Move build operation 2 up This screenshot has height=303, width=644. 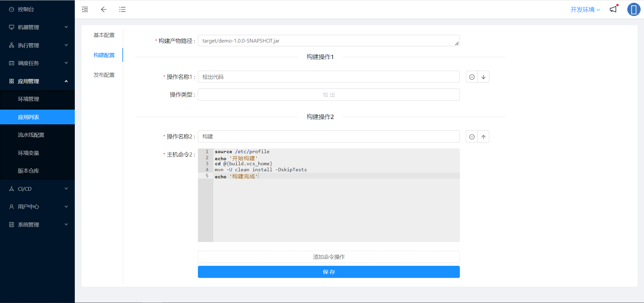point(483,136)
